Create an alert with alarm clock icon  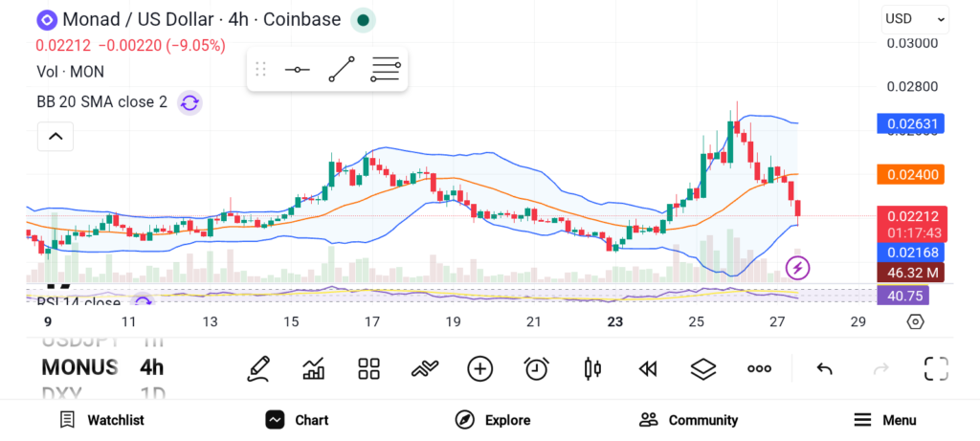(x=536, y=368)
